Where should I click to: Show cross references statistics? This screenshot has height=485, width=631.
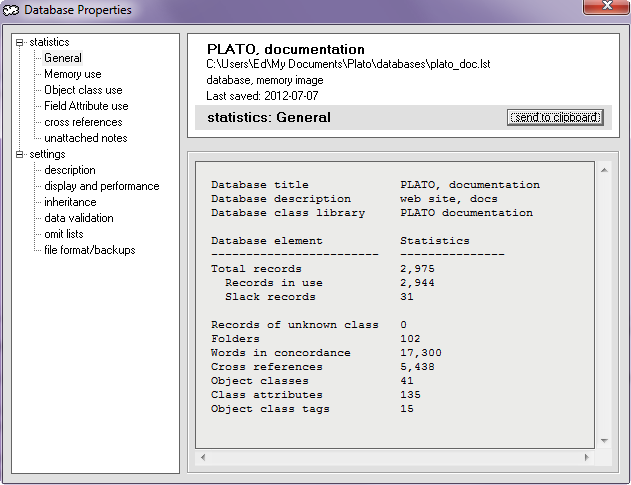click(83, 122)
